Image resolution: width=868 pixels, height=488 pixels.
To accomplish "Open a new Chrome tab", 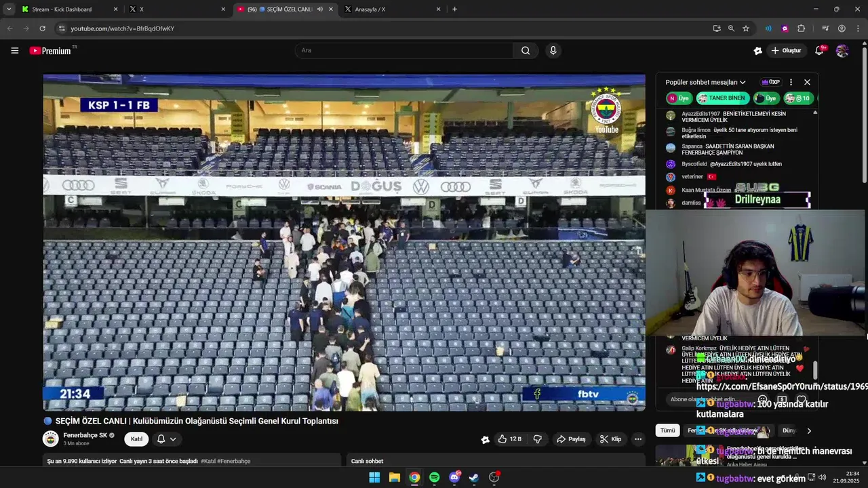I will tap(454, 9).
